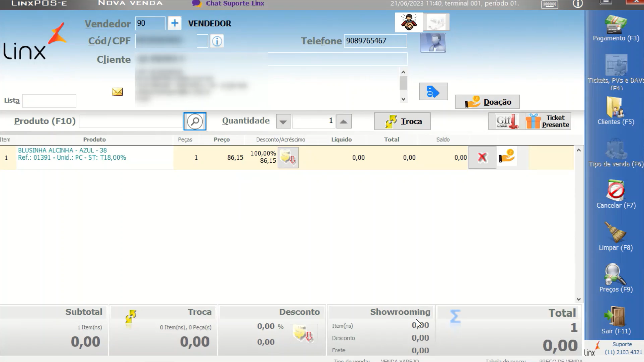
Task: Click the blue sigma sum icon
Action: click(455, 316)
